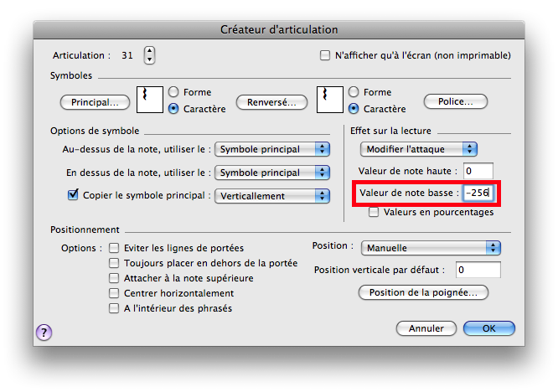Confirm dialog with OK button
Screen dimensions: 558x392
point(488,328)
